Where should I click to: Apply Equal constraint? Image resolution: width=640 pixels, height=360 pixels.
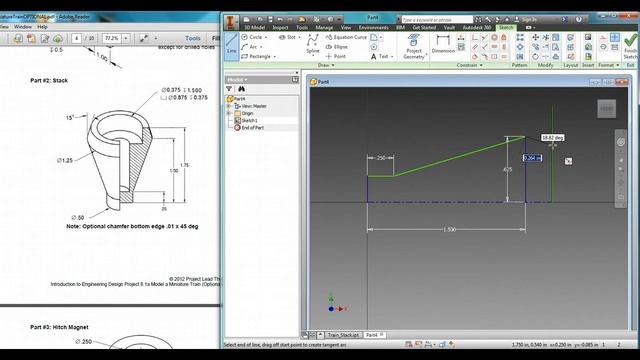pos(504,57)
